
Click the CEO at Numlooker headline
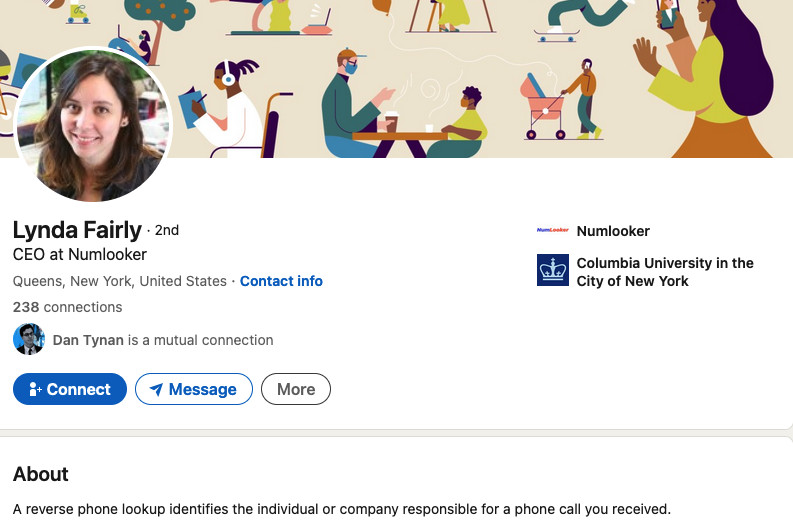tap(80, 254)
